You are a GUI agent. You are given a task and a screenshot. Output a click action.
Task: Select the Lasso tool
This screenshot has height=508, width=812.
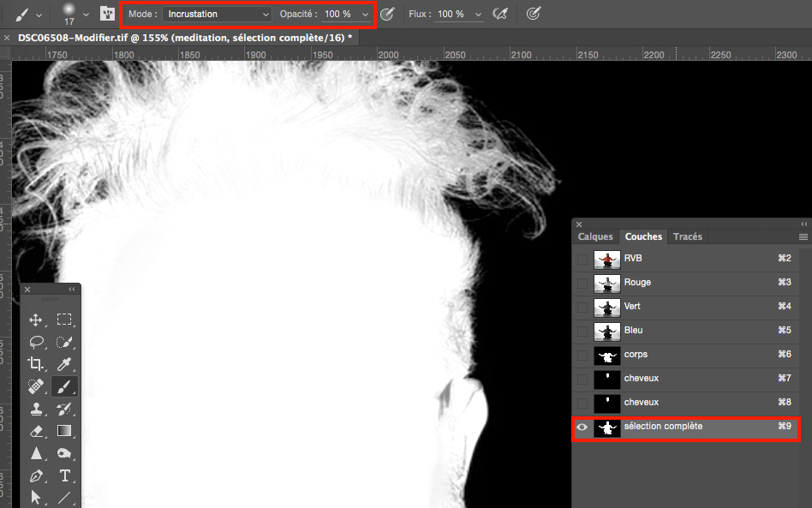tap(36, 342)
